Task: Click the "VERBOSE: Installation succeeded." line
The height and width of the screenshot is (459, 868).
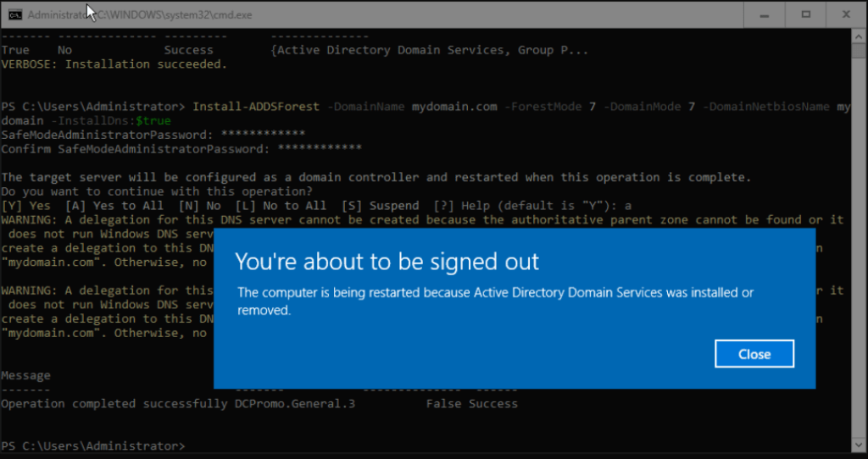Action: tap(114, 64)
